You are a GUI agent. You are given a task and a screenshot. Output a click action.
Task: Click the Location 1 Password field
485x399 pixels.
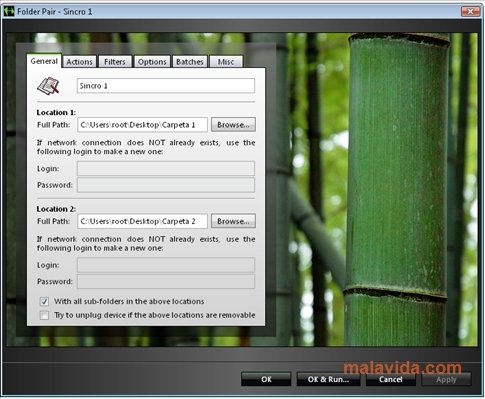(166, 185)
